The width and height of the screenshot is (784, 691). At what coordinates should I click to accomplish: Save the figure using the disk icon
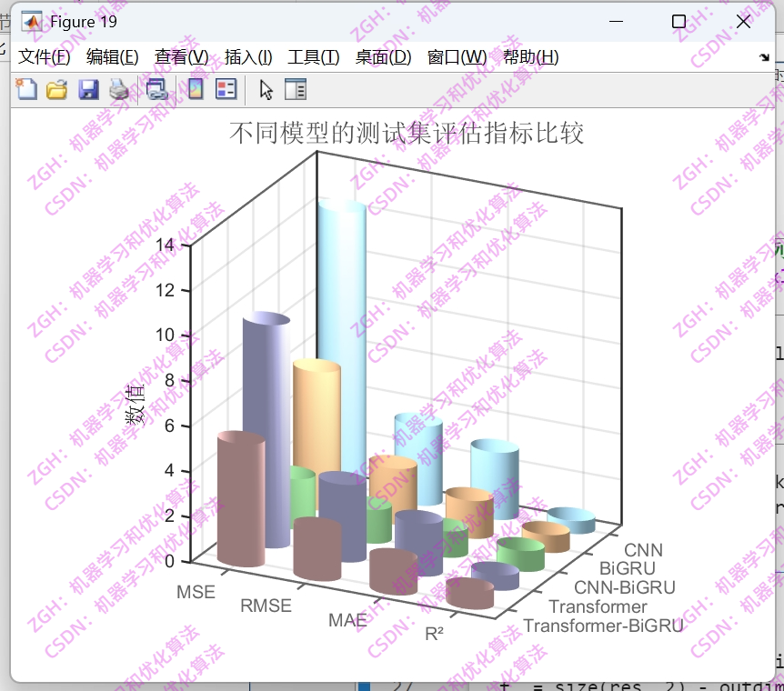point(88,89)
